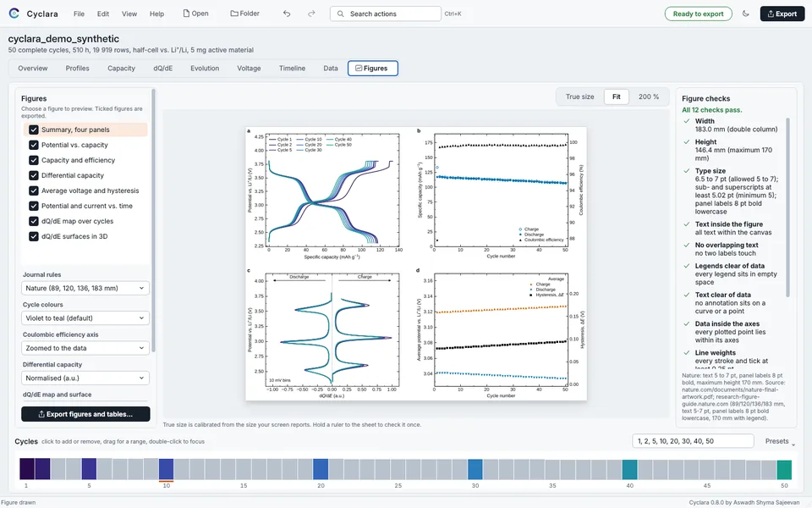Click the Export button in header
This screenshot has height=508, width=812.
[x=782, y=14]
